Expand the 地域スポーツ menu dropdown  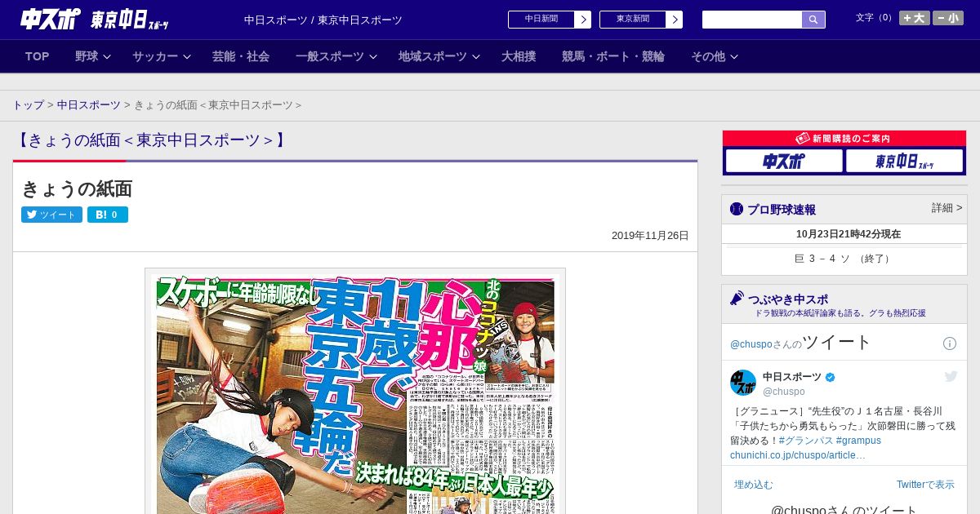[x=439, y=56]
